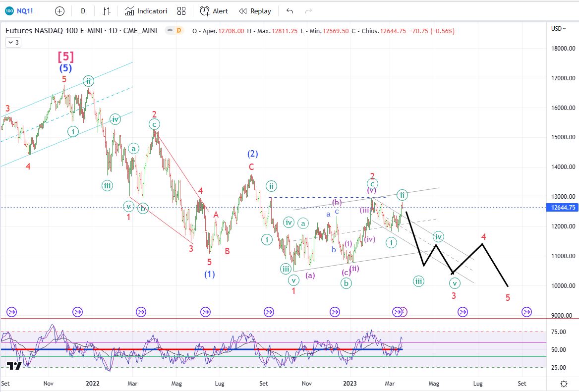This screenshot has width=579, height=392.
Task: Select the purple (ii) wave label
Action: coord(354,268)
